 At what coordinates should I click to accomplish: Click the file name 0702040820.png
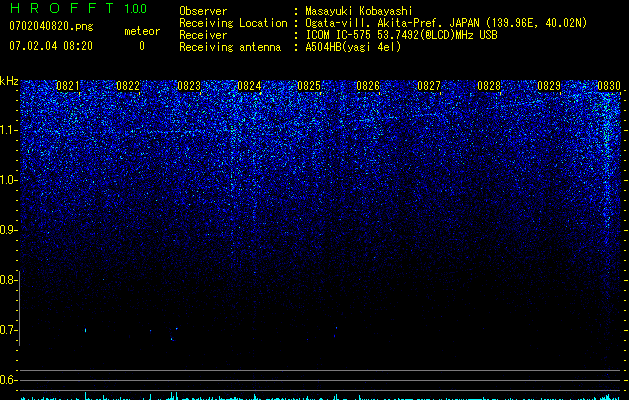click(51, 26)
